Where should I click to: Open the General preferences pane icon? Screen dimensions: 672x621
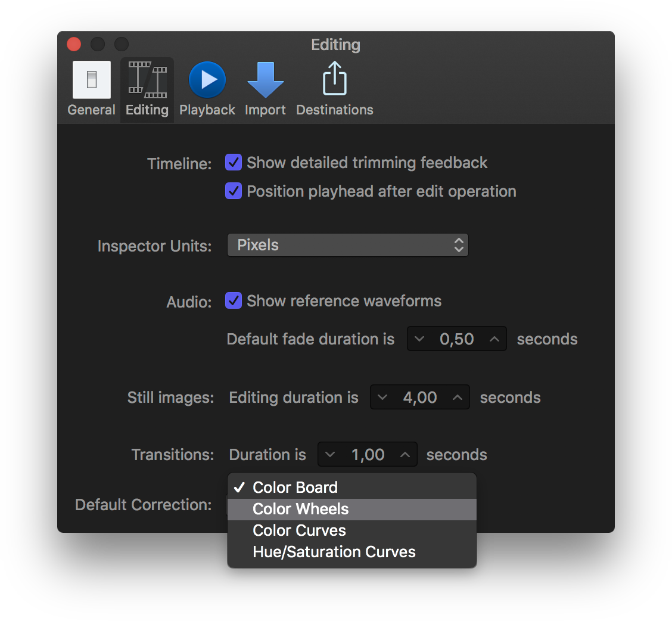tap(91, 80)
